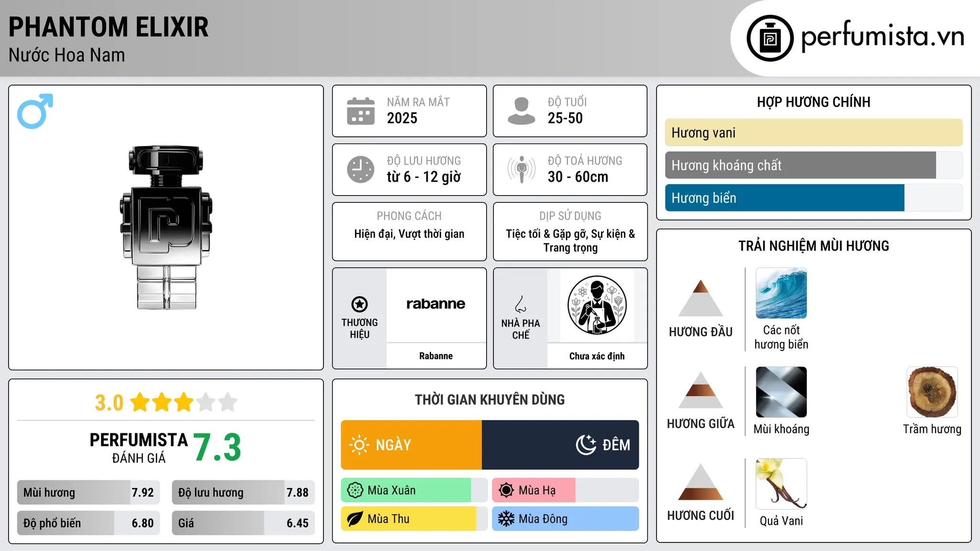The image size is (980, 551).
Task: Click the sun icon in the Ngày bar
Action: coord(359,445)
